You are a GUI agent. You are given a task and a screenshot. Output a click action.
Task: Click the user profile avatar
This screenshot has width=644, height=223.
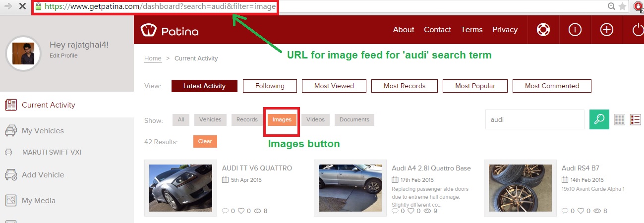click(x=24, y=54)
